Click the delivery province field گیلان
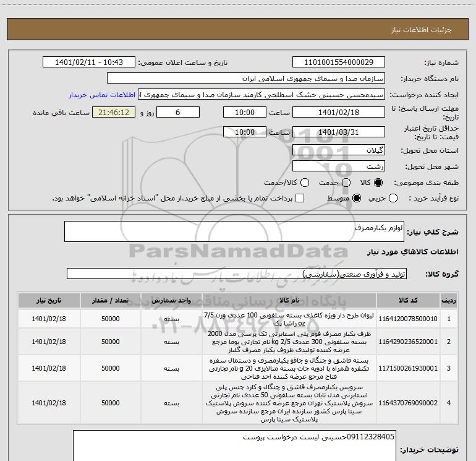476x461 pixels. click(x=339, y=150)
